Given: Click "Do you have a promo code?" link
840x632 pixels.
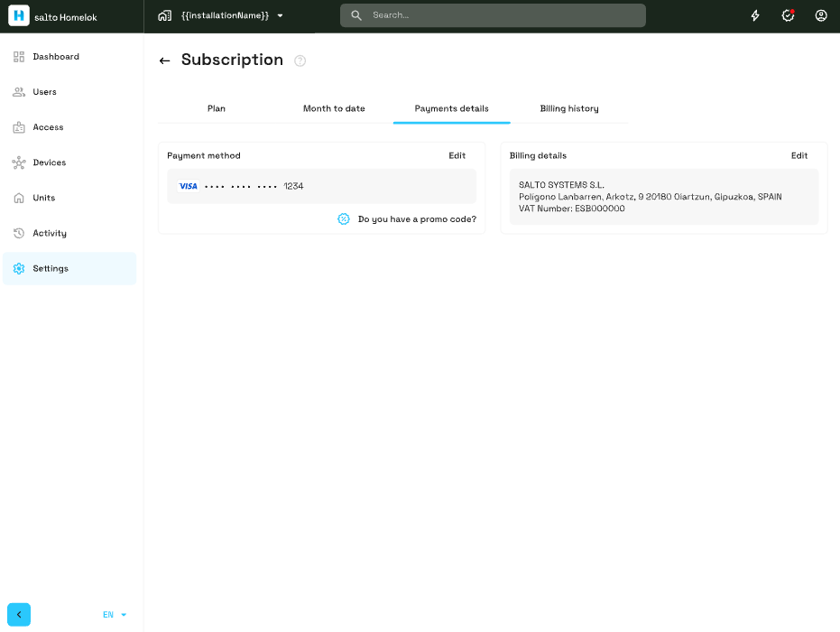Looking at the screenshot, I should pyautogui.click(x=417, y=219).
